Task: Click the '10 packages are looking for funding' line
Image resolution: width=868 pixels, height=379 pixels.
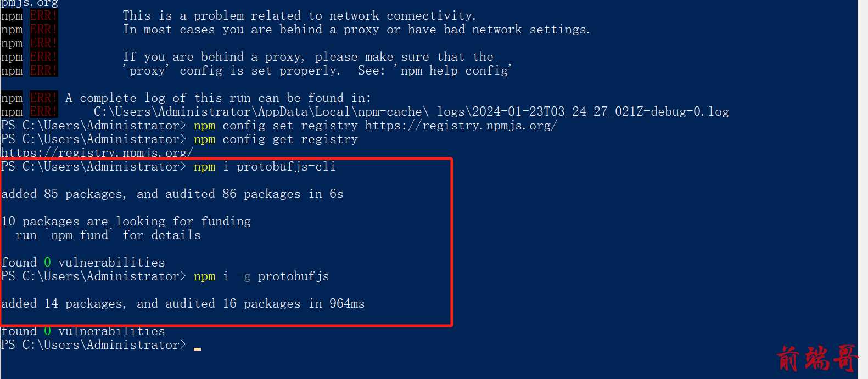Action: tap(126, 222)
